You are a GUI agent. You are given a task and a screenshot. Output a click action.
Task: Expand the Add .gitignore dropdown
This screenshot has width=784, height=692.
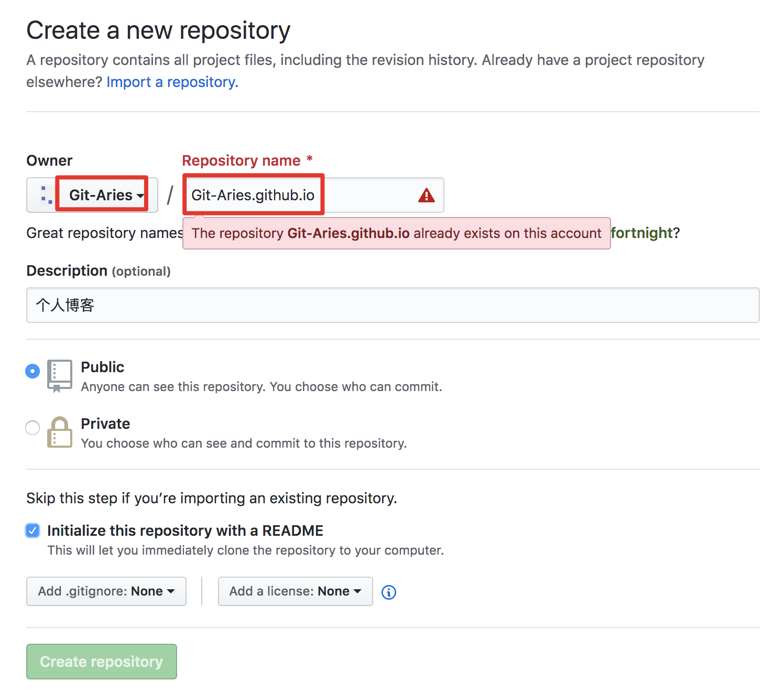(x=106, y=591)
